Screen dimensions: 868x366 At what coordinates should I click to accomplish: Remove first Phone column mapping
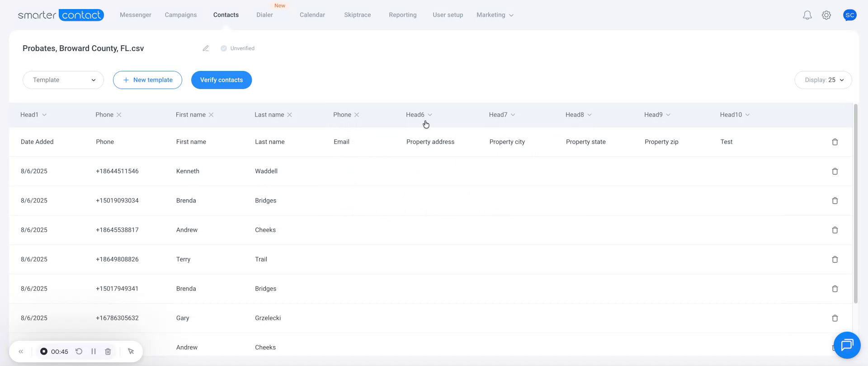(x=119, y=115)
